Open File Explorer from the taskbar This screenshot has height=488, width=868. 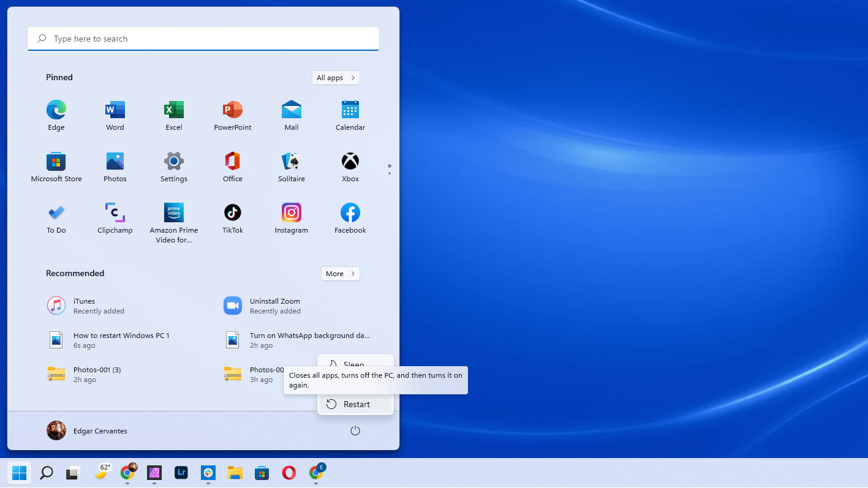[235, 473]
